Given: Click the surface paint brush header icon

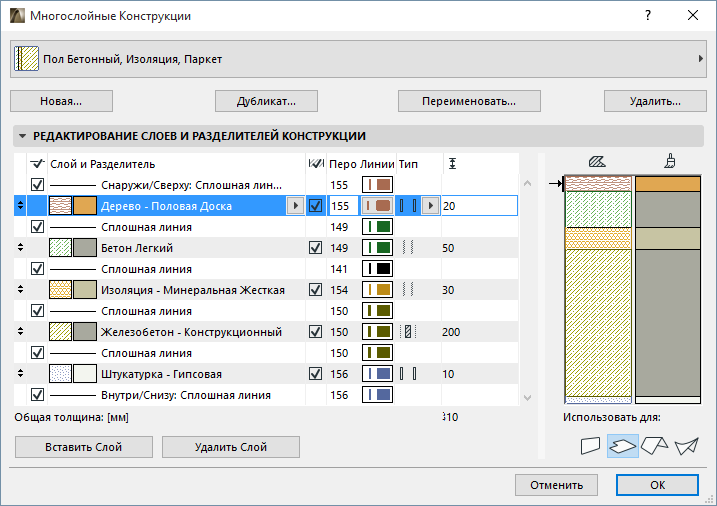Looking at the screenshot, I should coord(670,161).
